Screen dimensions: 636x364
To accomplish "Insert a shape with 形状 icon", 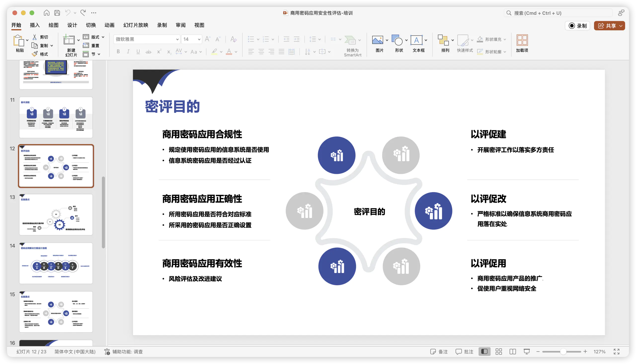I will [397, 40].
